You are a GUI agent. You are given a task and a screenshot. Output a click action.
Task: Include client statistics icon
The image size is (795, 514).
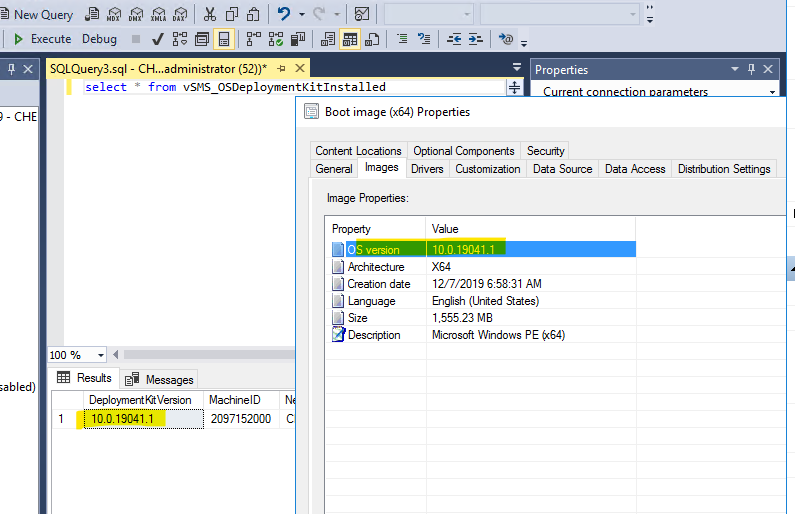tap(298, 39)
